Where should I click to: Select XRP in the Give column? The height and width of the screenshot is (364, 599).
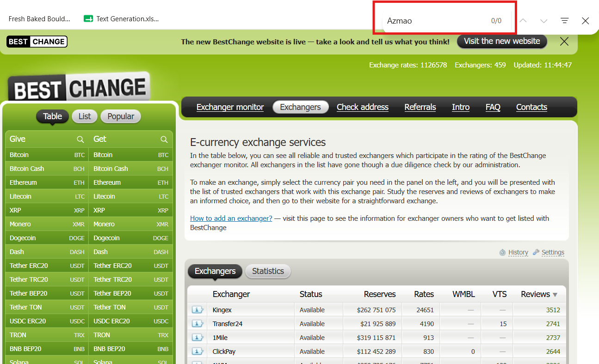[47, 210]
